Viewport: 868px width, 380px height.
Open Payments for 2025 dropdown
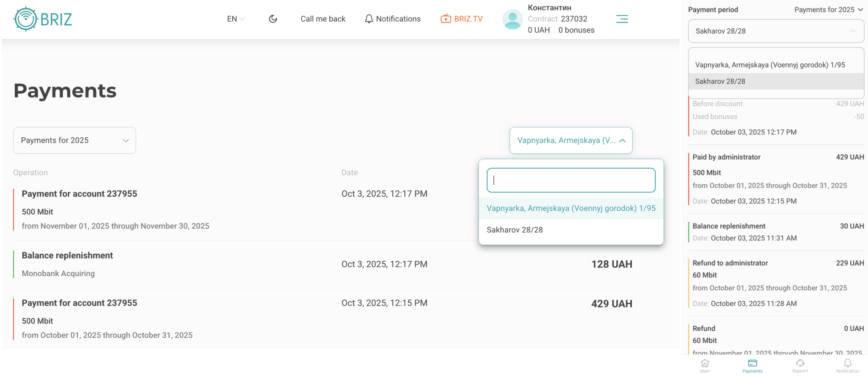point(74,140)
